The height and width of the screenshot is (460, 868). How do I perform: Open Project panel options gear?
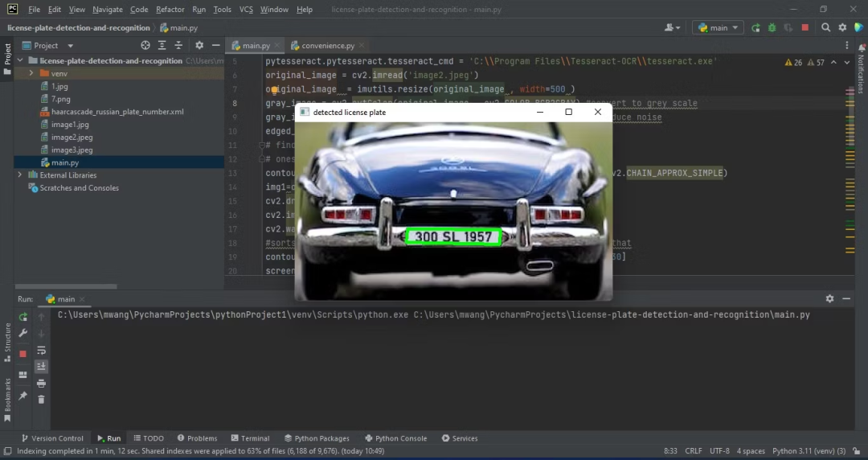point(199,46)
